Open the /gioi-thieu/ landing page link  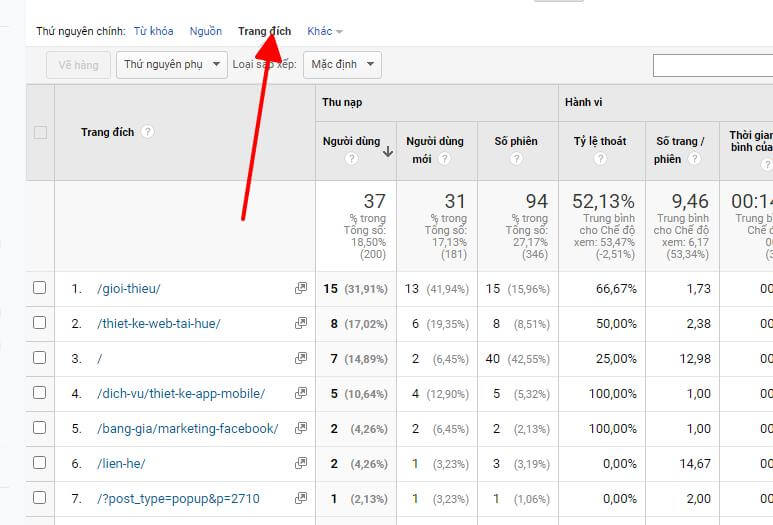click(129, 288)
